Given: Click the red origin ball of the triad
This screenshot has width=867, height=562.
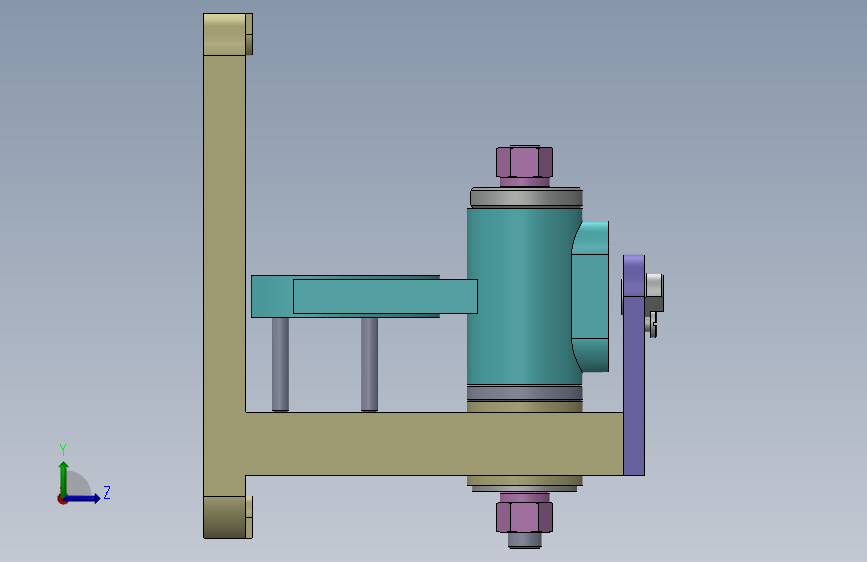Looking at the screenshot, I should pyautogui.click(x=62, y=499).
